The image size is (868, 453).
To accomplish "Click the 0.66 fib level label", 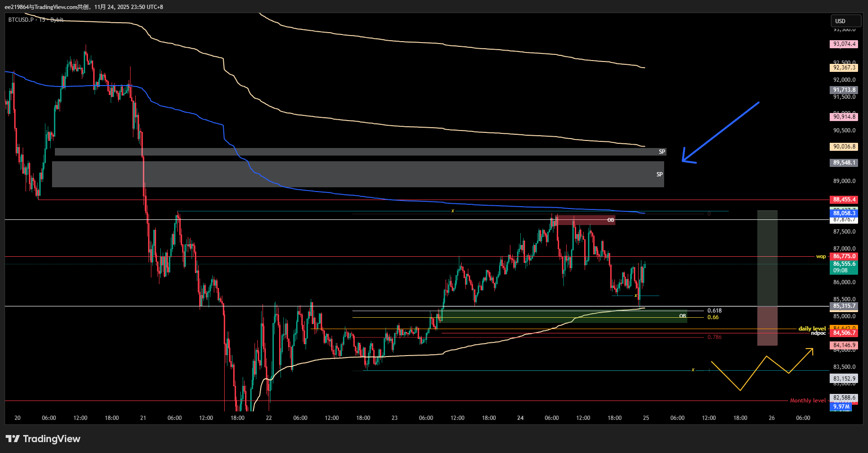I will tap(713, 317).
